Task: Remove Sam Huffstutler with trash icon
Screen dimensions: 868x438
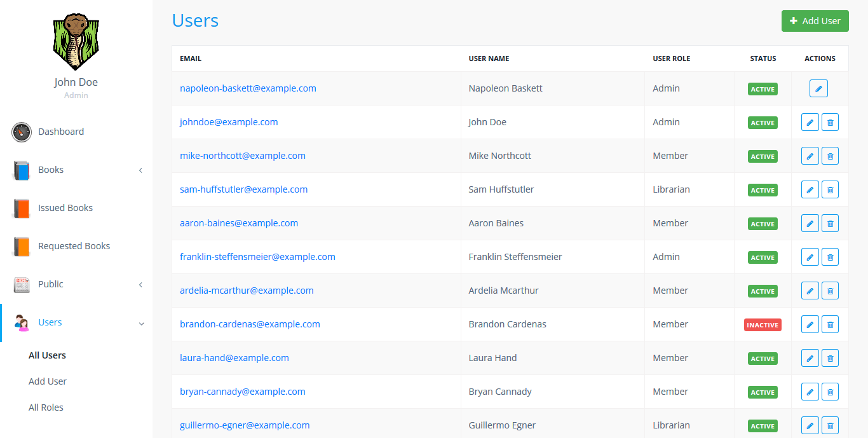Action: pos(830,189)
